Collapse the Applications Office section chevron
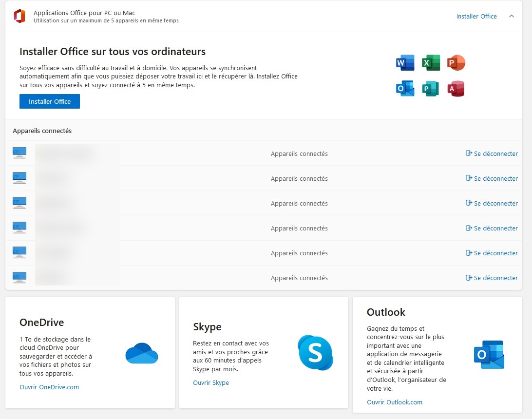Image resolution: width=532 pixels, height=419 pixels. click(511, 16)
